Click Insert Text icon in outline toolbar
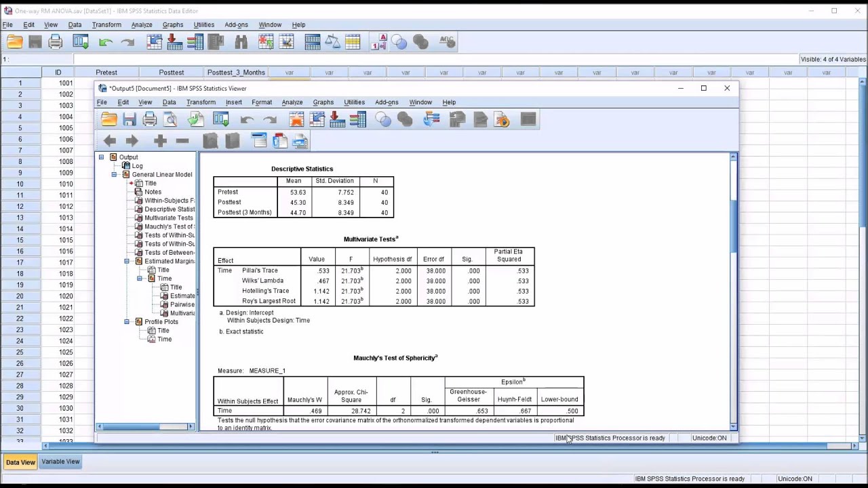868x488 pixels. 300,140
